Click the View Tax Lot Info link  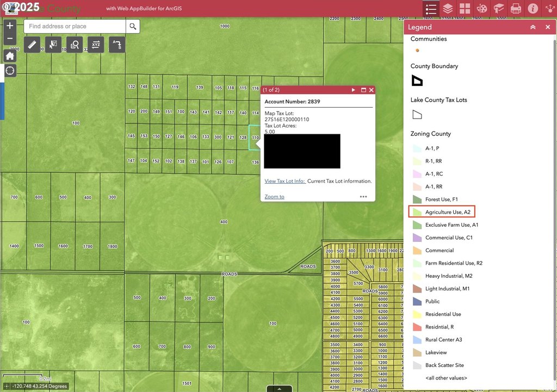(x=284, y=181)
